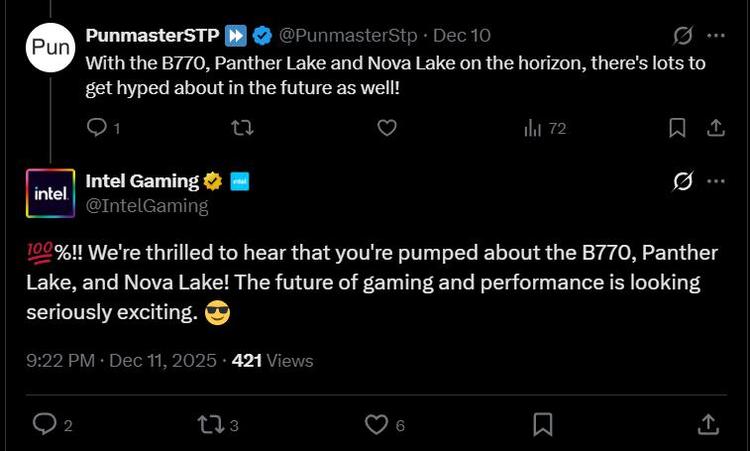Click the @IntelGaming handle link
750x451 pixels.
(x=147, y=206)
